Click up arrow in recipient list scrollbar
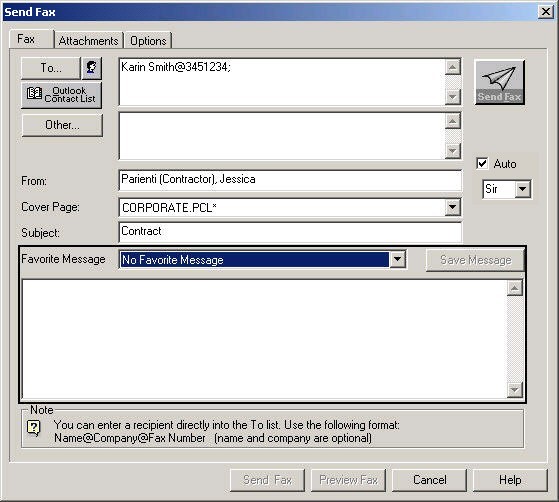This screenshot has width=559, height=502. tap(452, 67)
